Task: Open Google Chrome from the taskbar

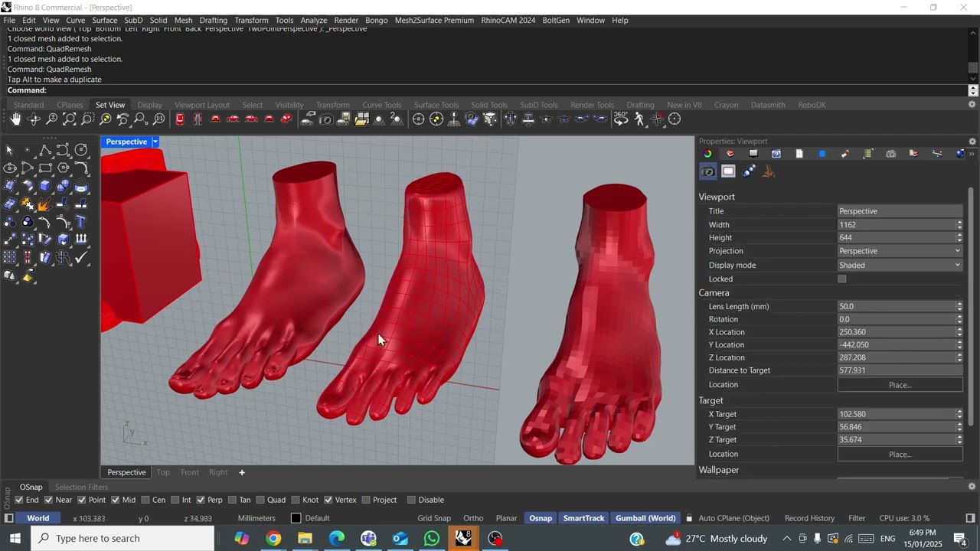Action: click(273, 539)
